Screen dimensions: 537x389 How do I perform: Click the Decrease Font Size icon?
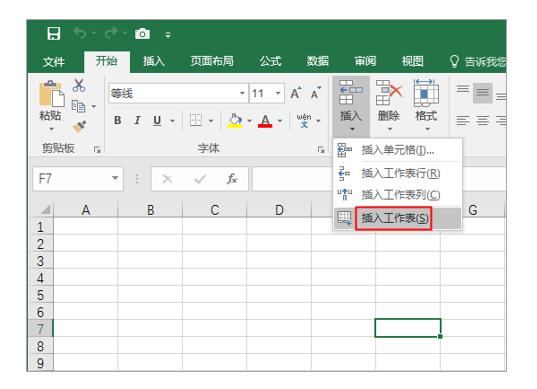(x=316, y=93)
